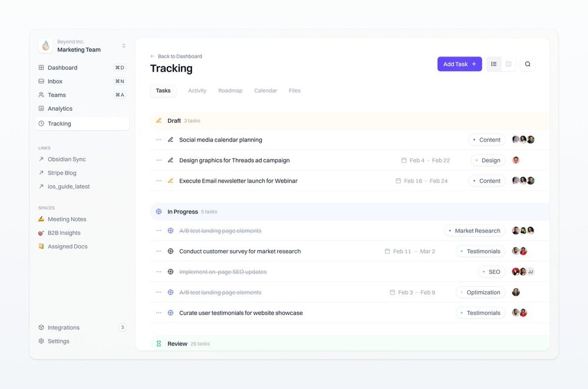Open Inbox from the sidebar
The width and height of the screenshot is (588, 389).
[55, 81]
